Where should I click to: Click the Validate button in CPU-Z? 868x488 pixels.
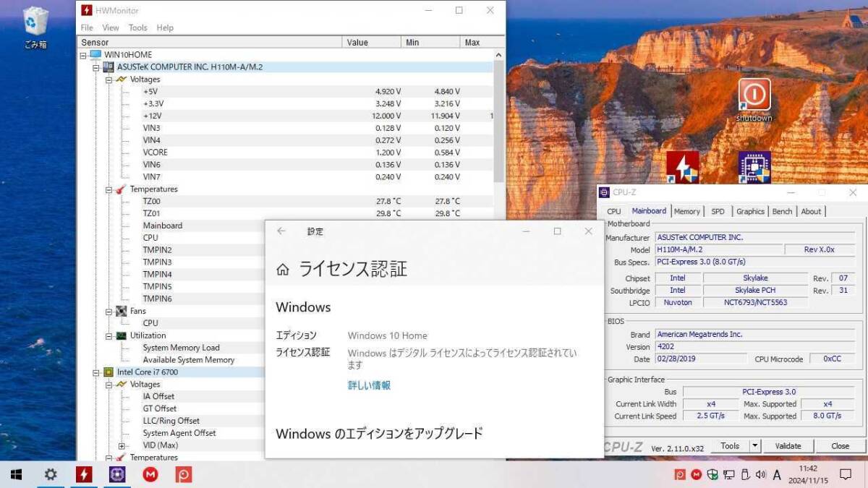[788, 446]
